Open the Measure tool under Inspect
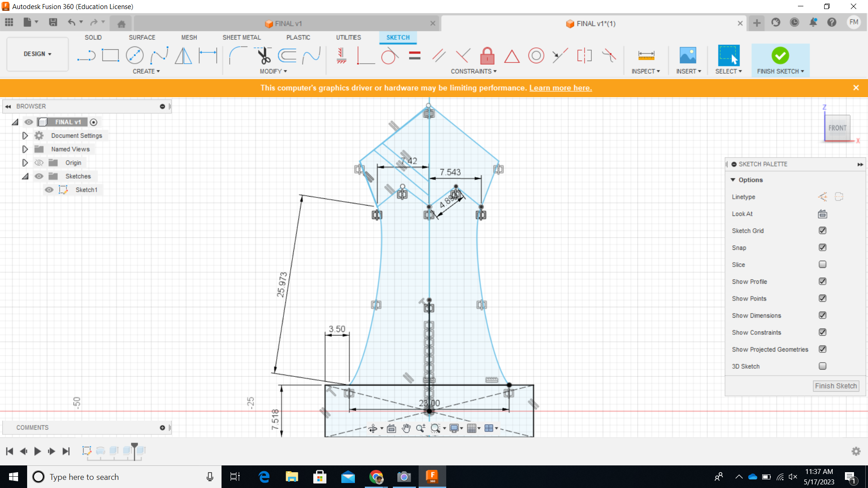 tap(646, 55)
